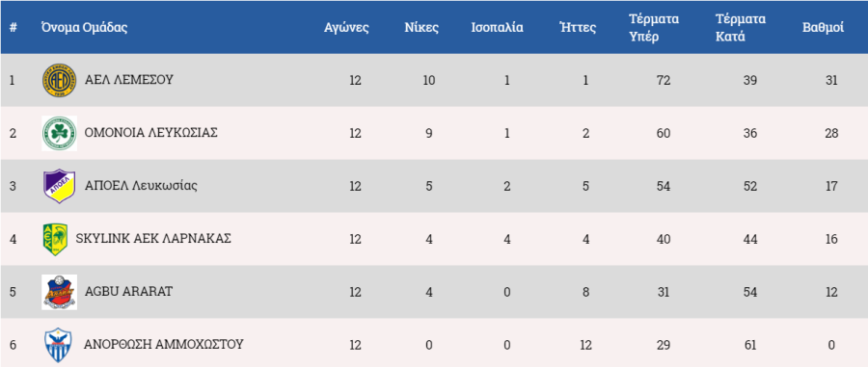
Task: Click the Ήττες column header
Action: point(578,28)
